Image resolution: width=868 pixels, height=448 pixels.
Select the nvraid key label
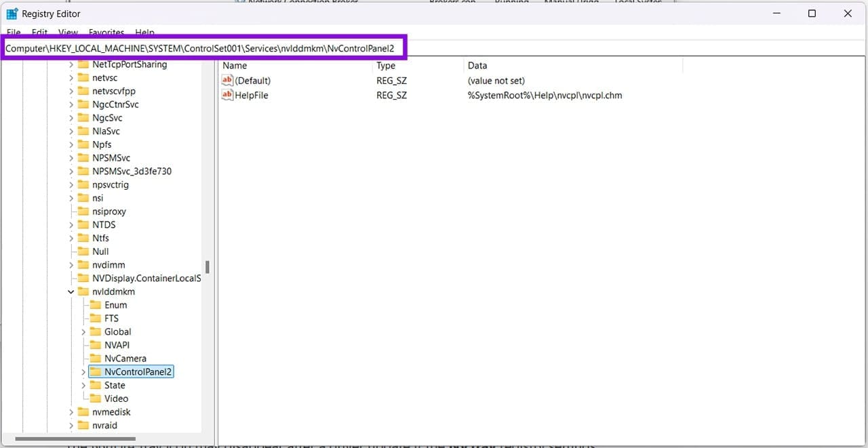(x=104, y=426)
